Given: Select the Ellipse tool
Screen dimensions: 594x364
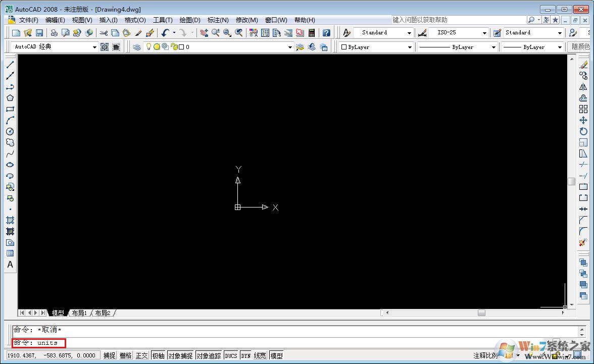Looking at the screenshot, I should click(x=10, y=165).
